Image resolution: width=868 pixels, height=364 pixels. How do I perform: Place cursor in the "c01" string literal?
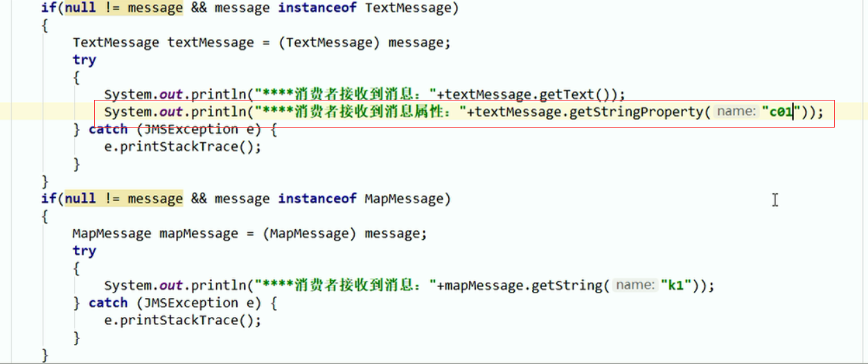pyautogui.click(x=781, y=112)
